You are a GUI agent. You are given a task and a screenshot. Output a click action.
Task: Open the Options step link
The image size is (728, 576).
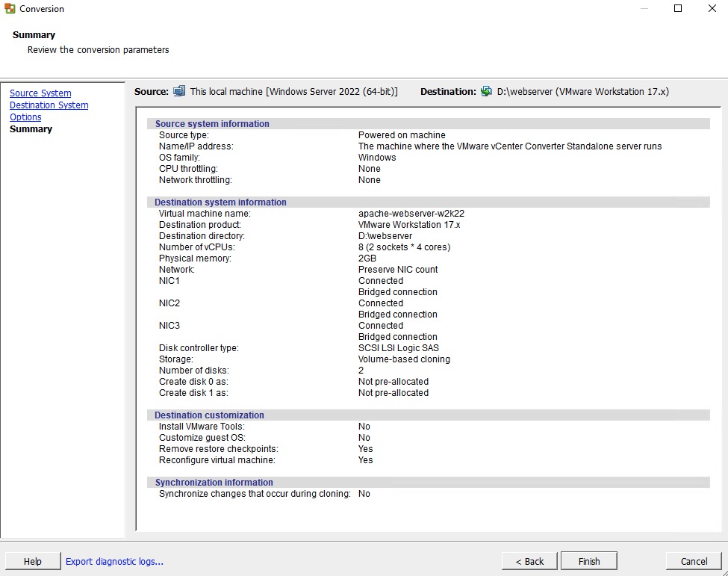25,117
